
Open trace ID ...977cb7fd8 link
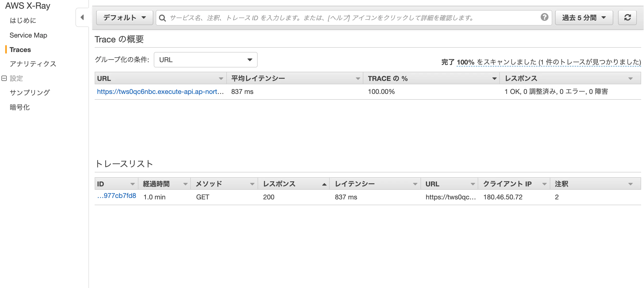pos(117,196)
